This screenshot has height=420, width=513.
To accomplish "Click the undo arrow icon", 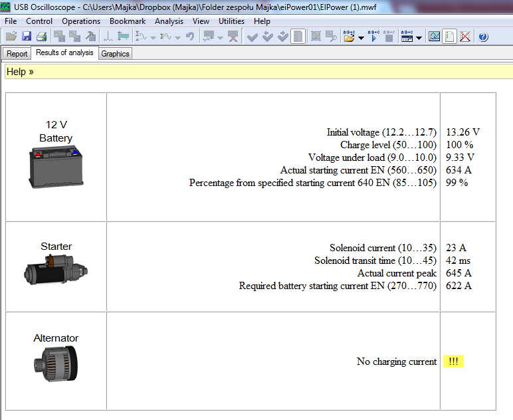I will pos(190,37).
